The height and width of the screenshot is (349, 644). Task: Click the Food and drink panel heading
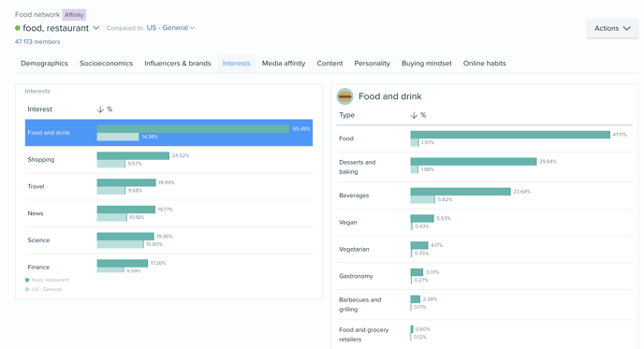point(389,96)
